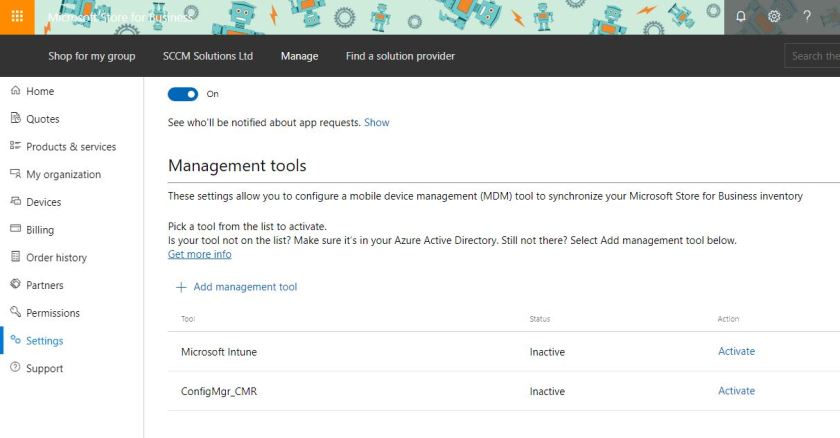Viewport: 840px width, 438px height.
Task: Open the Manage menu
Action: [x=299, y=56]
